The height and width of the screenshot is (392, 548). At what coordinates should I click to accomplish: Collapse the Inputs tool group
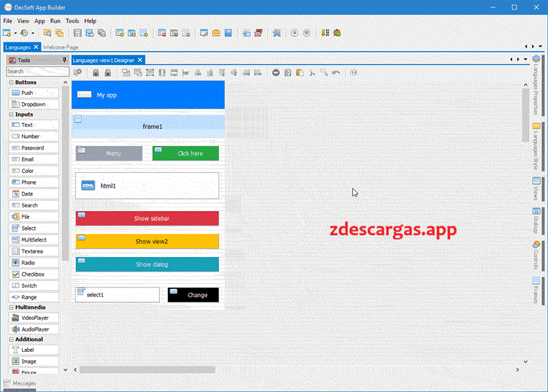11,115
